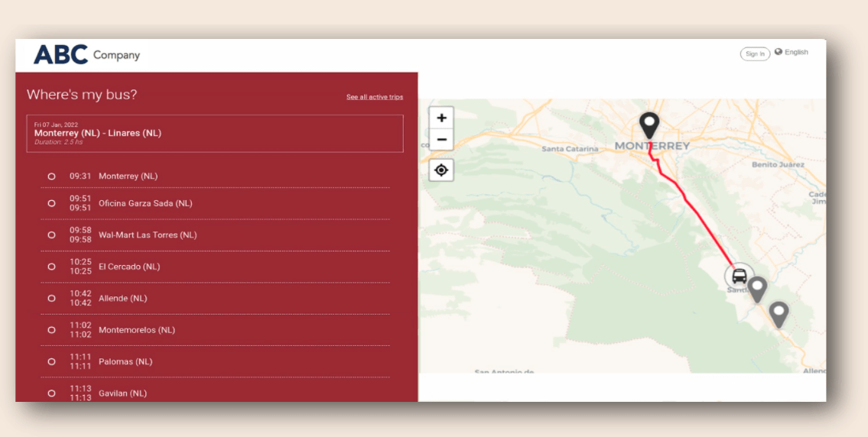Select the lowest gray stop pin
Viewport: 868px width, 437px height.
coord(779,315)
